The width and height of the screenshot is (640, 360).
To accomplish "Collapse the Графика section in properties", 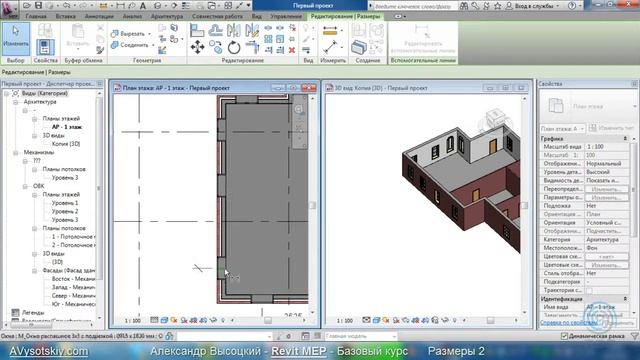I will [x=625, y=139].
